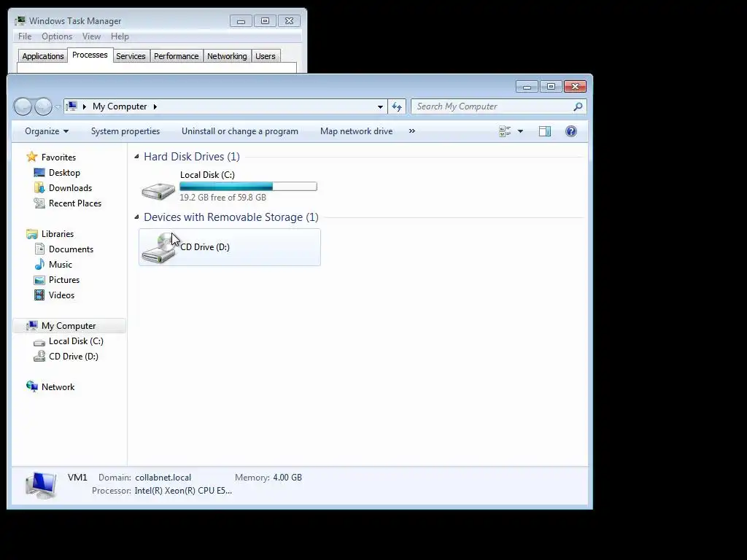Click the Pictures library icon
Screen dimensions: 747x560
[x=39, y=280]
